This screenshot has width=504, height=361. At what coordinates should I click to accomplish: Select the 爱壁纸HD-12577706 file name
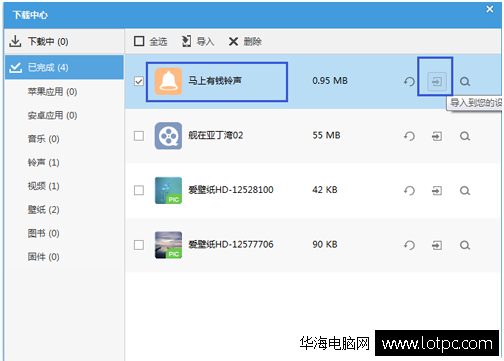click(231, 244)
